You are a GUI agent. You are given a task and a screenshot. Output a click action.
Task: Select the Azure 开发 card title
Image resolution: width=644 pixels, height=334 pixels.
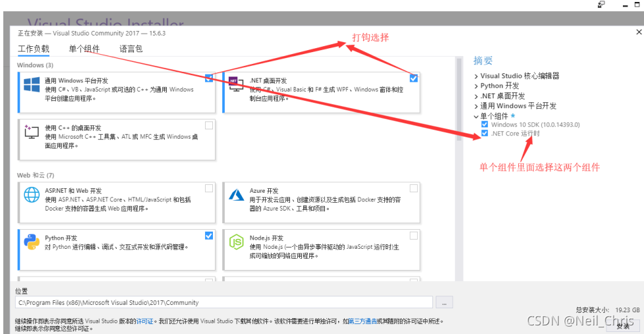coord(264,191)
